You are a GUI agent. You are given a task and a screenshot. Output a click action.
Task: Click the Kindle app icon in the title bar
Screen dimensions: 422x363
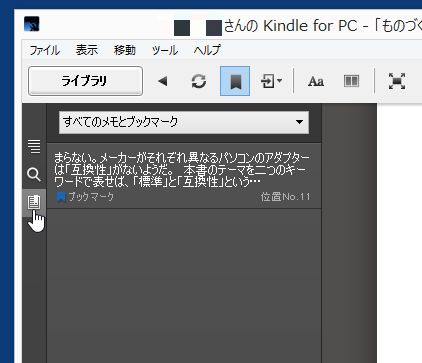[32, 24]
